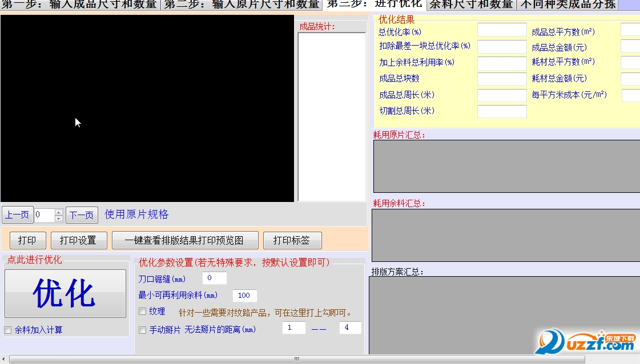Click the 最小可再利用余料 input field
Viewport: 640px width, 364px height.
[x=244, y=296]
